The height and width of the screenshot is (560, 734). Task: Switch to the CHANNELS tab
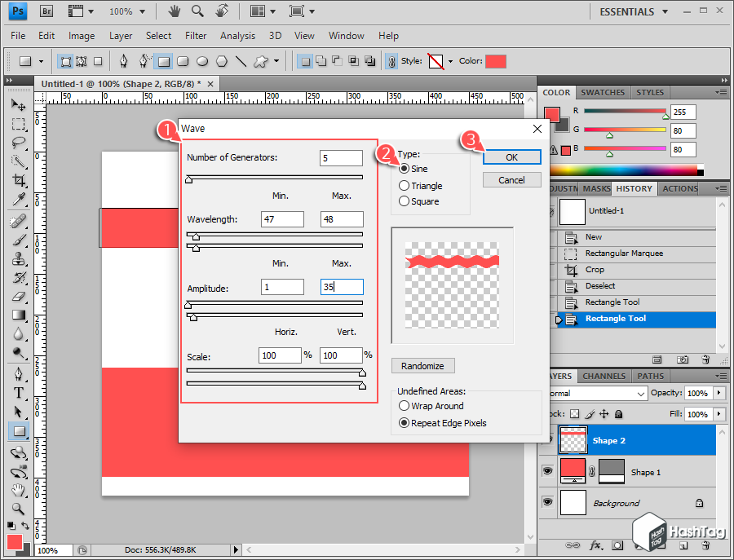click(x=604, y=376)
